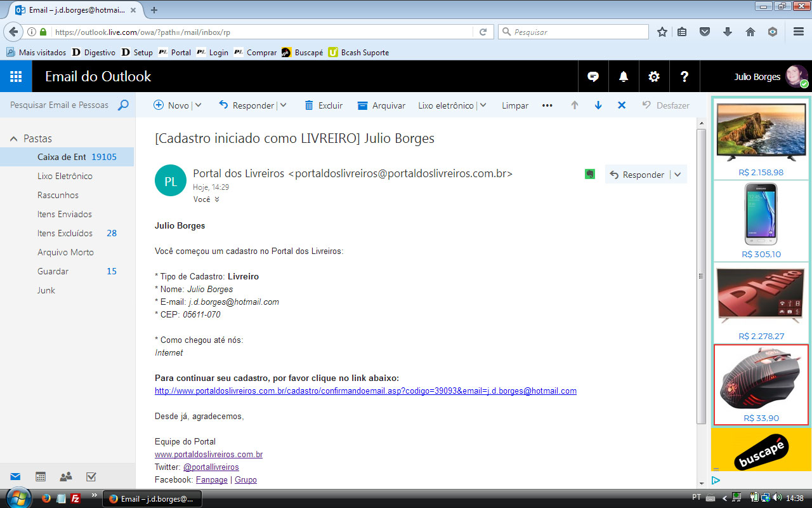The image size is (812, 508).
Task: Bookmark this page with star icon
Action: click(x=662, y=32)
